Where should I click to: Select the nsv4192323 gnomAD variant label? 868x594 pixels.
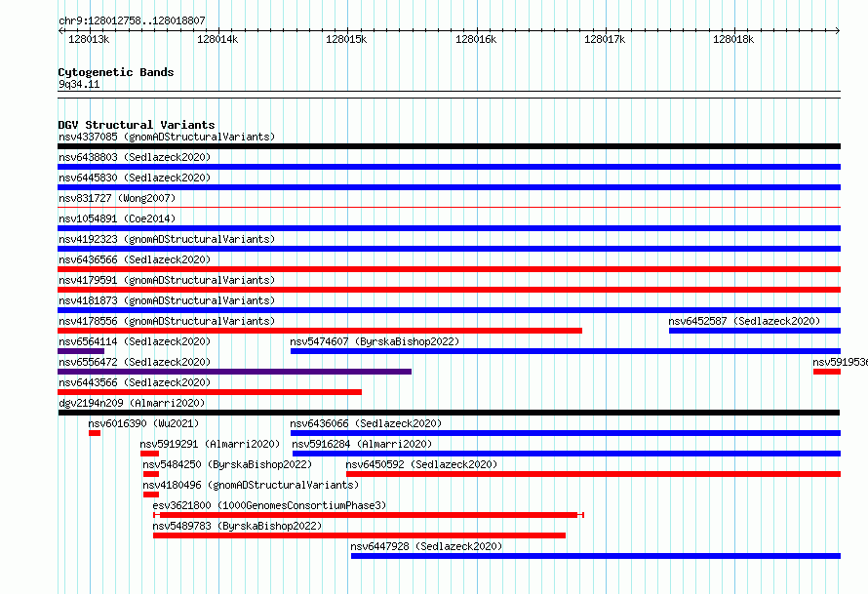coord(167,239)
